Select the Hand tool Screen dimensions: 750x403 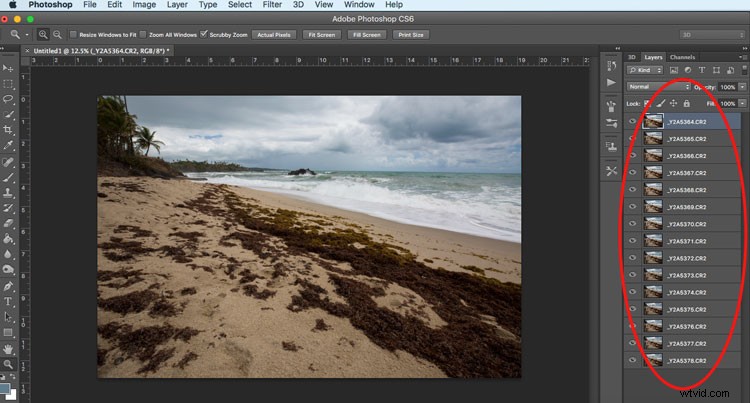pyautogui.click(x=8, y=349)
